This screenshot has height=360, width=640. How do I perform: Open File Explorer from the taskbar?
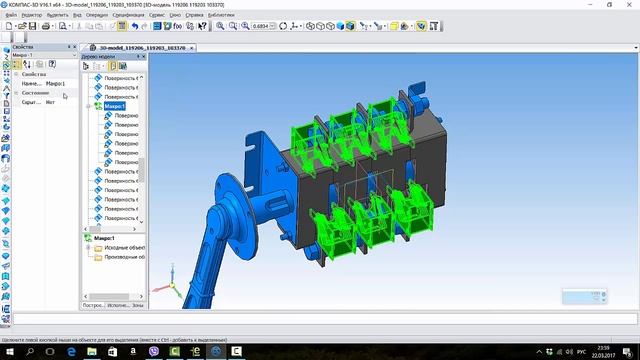pyautogui.click(x=92, y=351)
